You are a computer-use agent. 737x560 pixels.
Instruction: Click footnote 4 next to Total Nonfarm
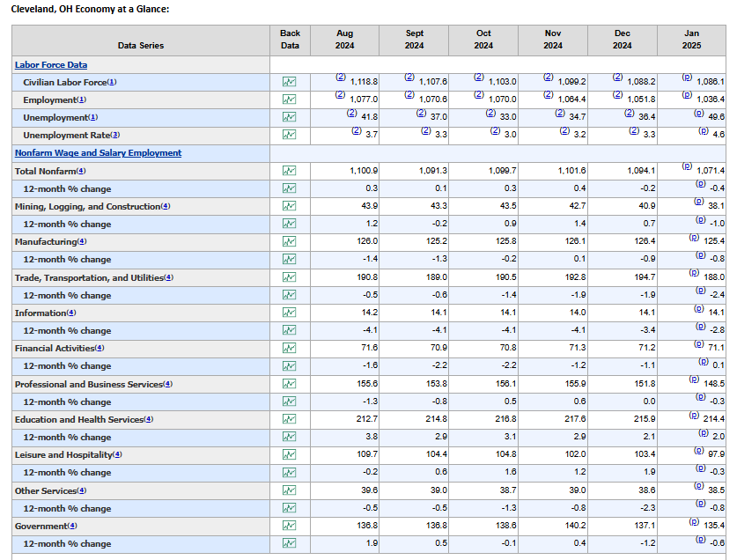[x=81, y=171]
